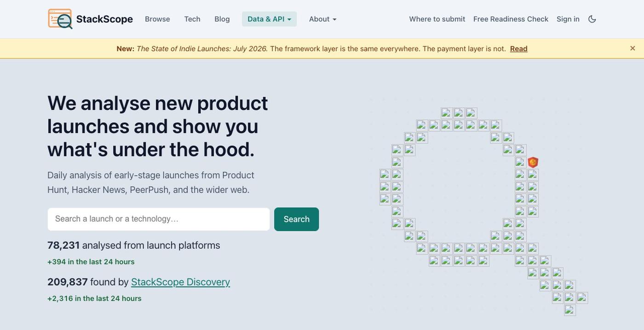Viewport: 644px width, 330px height.
Task: Expand the Data & API dropdown
Action: 269,19
